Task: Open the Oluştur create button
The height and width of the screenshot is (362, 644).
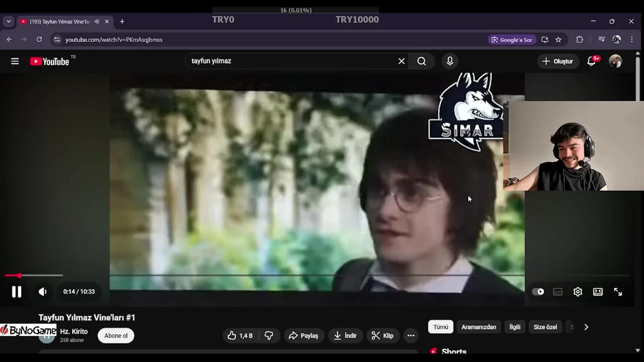Action: click(557, 61)
